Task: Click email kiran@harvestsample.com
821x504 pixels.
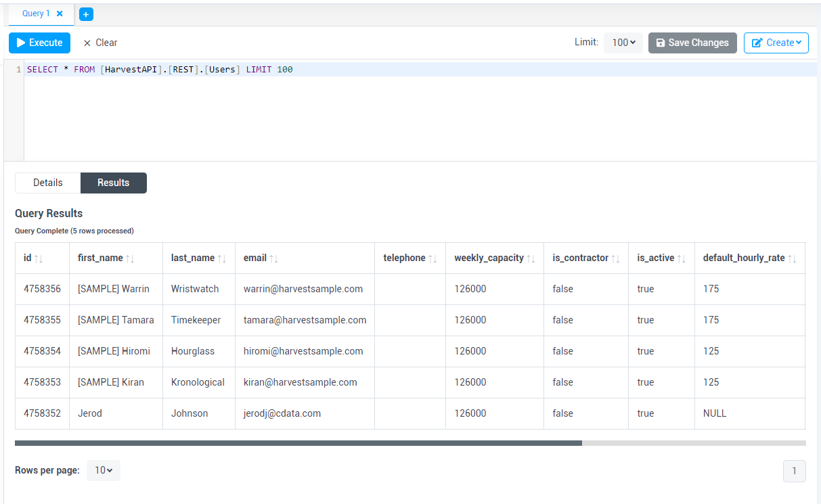Action: 301,382
